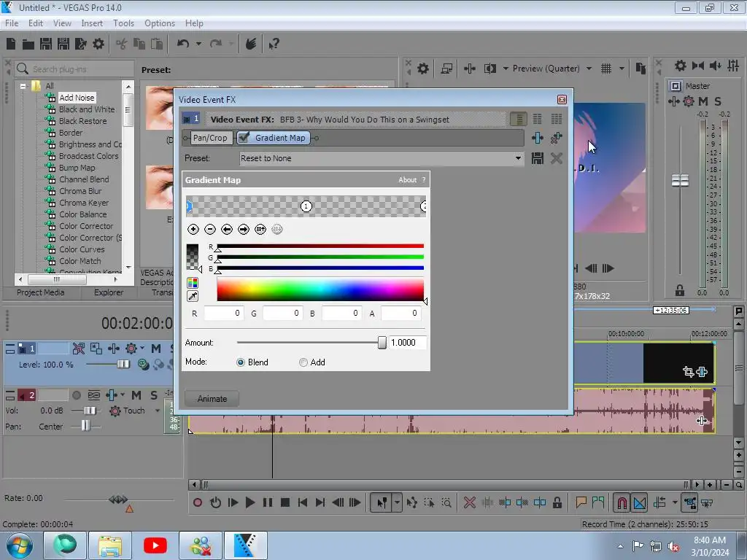Open the Tools menu
Viewport: 747px width, 560px height.
coord(123,23)
